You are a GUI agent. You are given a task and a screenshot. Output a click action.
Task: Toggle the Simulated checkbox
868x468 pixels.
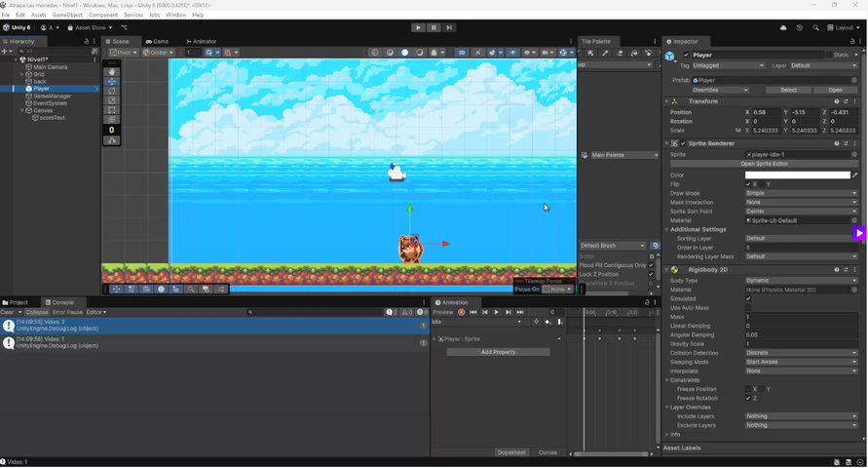click(x=748, y=299)
